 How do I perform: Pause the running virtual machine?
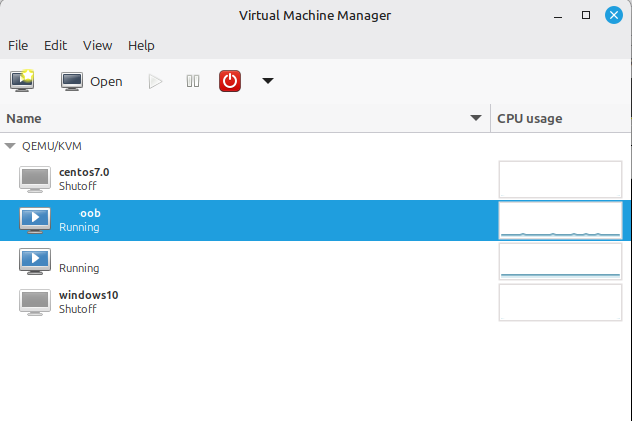click(193, 81)
